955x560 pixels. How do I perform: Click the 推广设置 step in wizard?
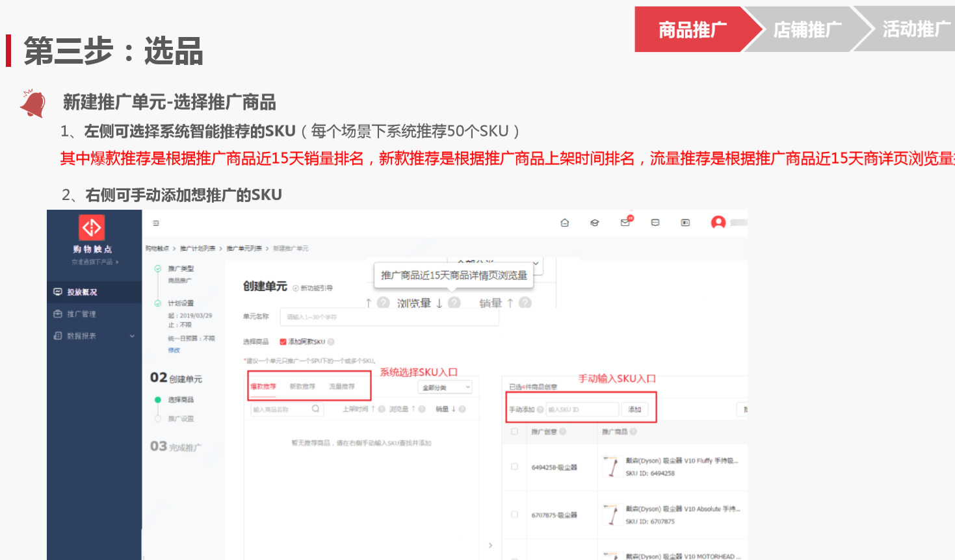click(181, 418)
